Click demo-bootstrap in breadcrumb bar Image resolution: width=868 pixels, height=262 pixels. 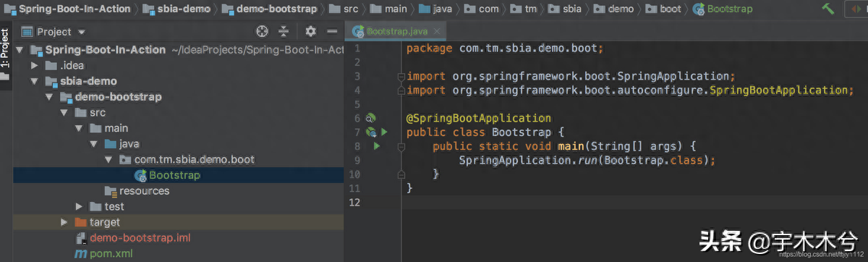click(269, 9)
